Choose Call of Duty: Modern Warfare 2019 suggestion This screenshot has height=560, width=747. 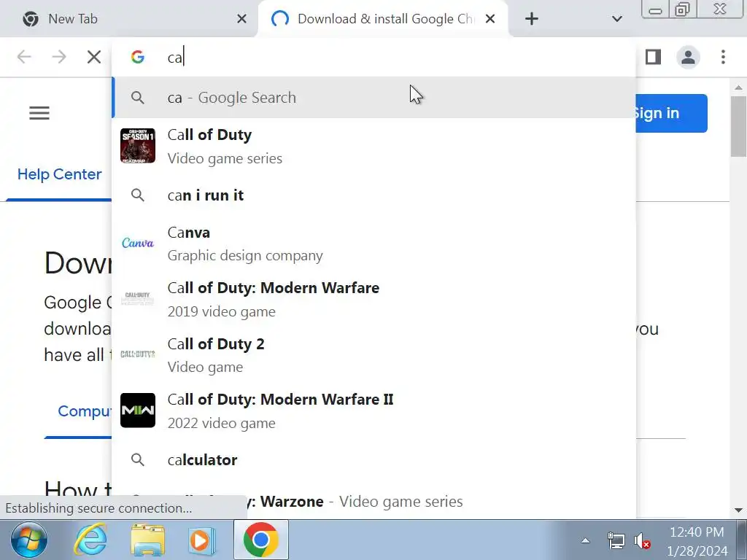point(374,299)
